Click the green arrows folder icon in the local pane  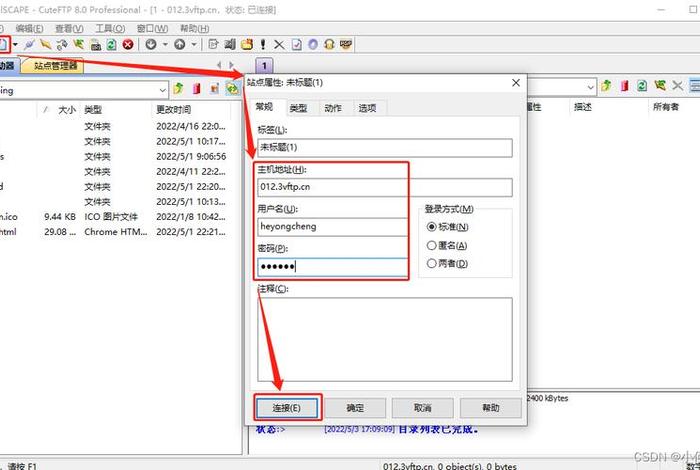coord(233,88)
